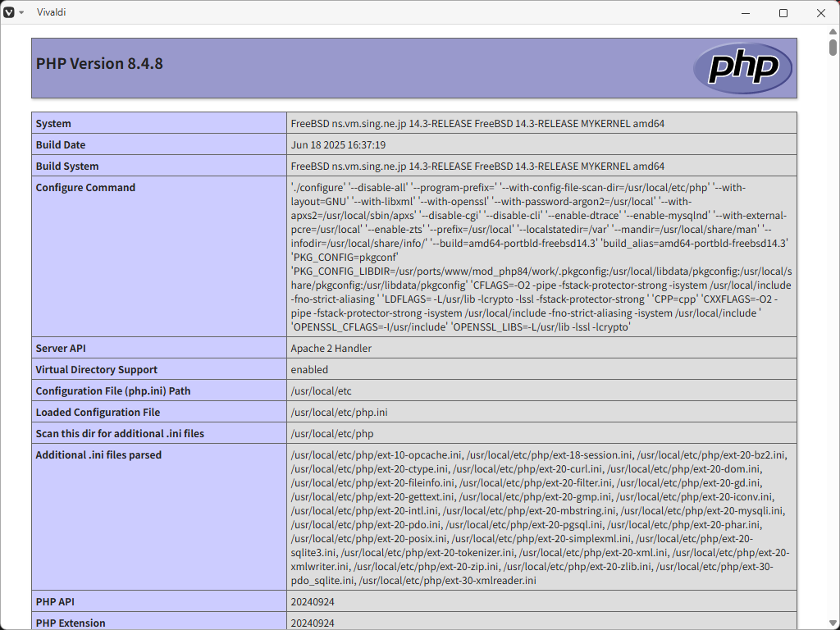The width and height of the screenshot is (840, 630).
Task: Click the scrollbar down arrow
Action: 833,623
